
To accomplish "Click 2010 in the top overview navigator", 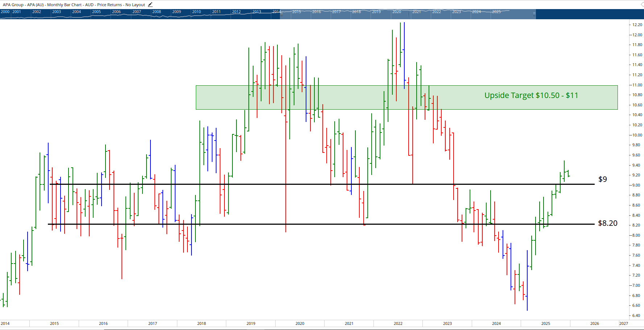I will [197, 12].
